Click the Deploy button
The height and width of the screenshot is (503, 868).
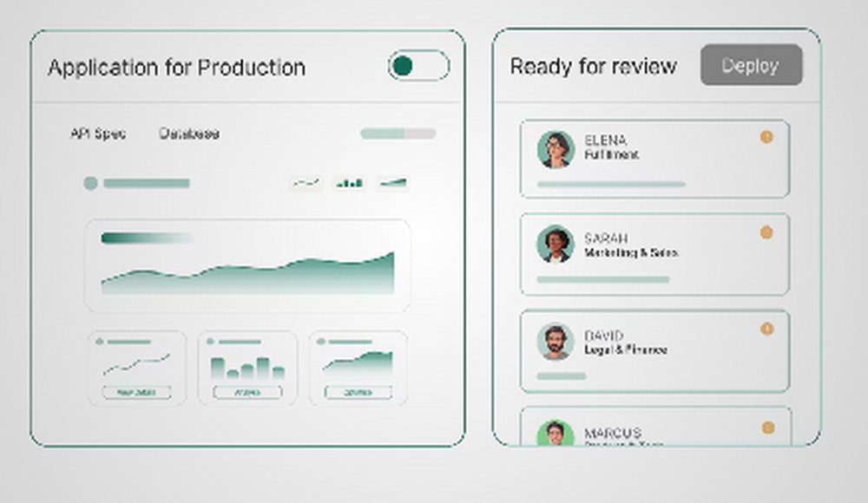(x=752, y=65)
